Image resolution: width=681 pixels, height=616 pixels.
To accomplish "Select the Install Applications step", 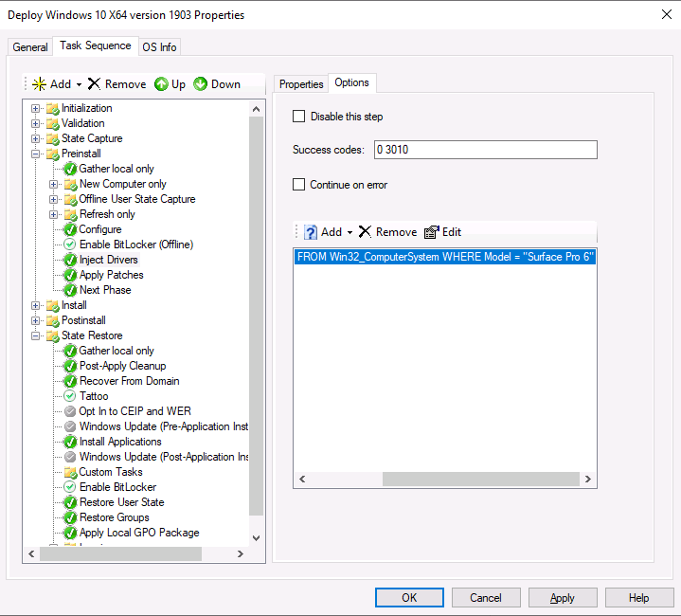I will coord(120,442).
